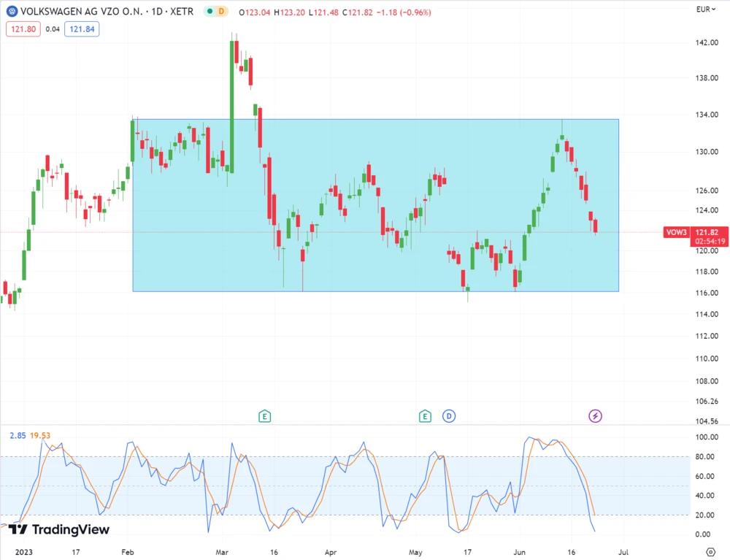Image resolution: width=730 pixels, height=560 pixels.
Task: Open the May earnings E marker
Action: point(425,416)
